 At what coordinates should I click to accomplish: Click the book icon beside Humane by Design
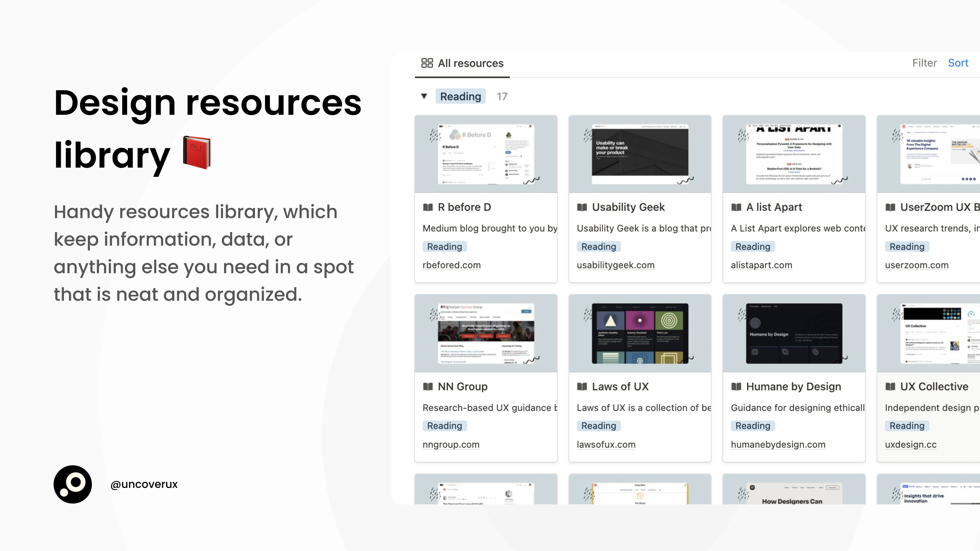(736, 387)
